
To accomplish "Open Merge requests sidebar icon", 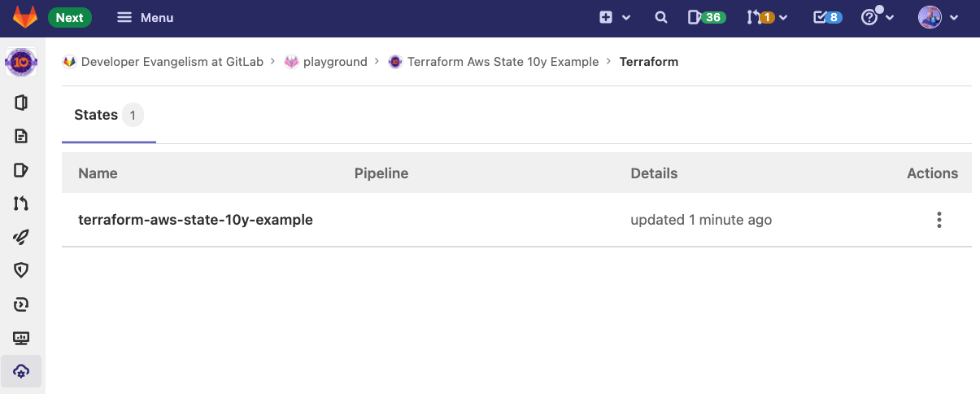I will [x=21, y=204].
